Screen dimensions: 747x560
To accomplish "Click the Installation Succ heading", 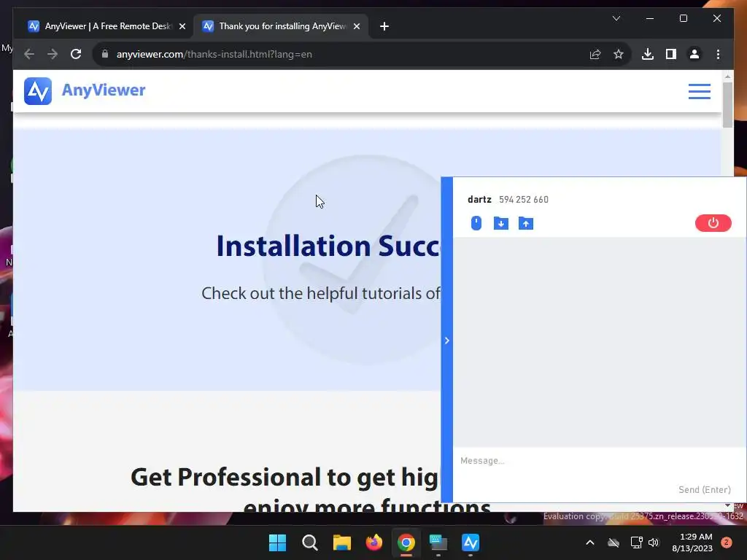I will (x=328, y=246).
